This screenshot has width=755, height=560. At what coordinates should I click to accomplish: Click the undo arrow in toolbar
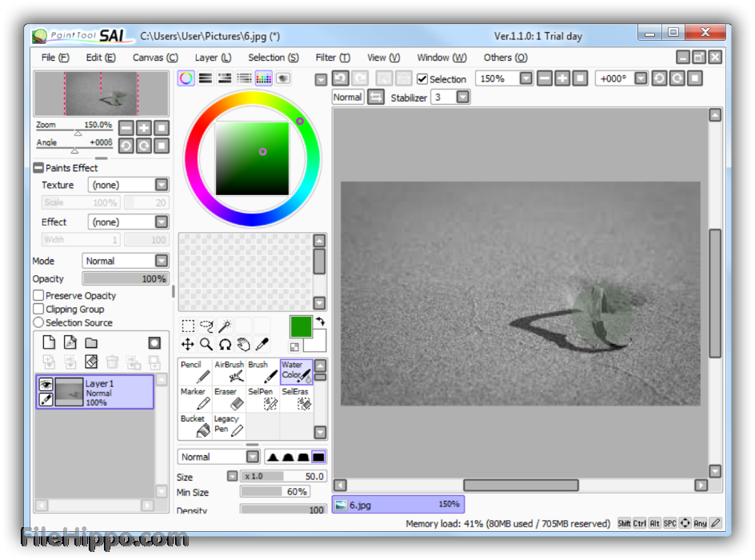341,78
